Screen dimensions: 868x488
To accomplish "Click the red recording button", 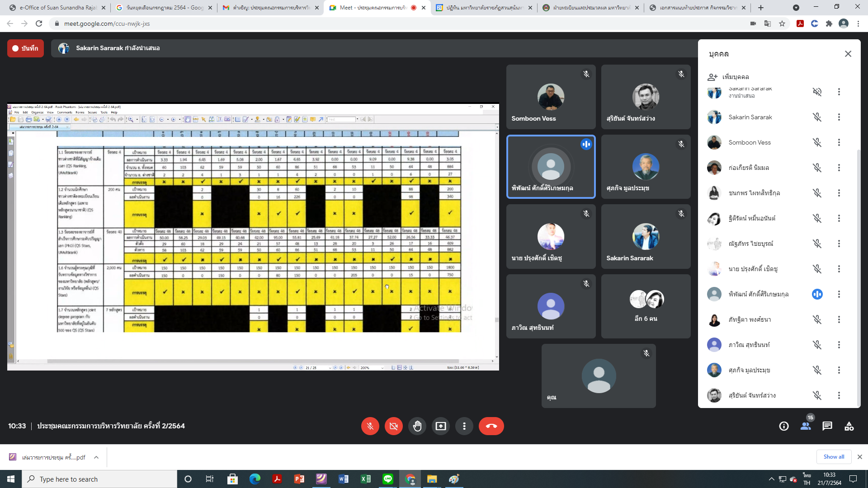I will point(25,48).
